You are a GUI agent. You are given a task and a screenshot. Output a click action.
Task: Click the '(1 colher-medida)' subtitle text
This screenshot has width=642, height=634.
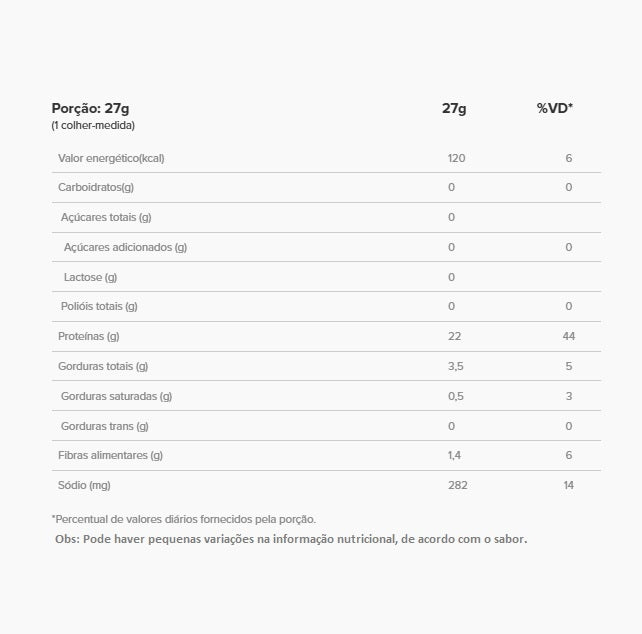(93, 126)
